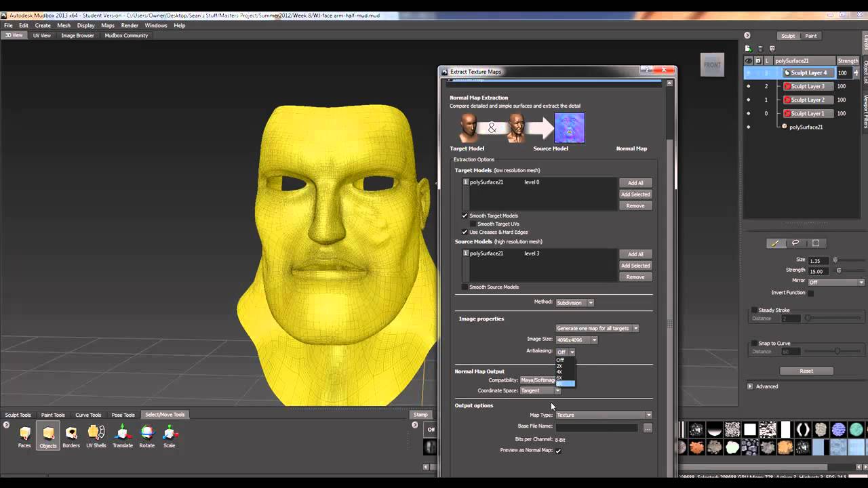Toggle Smooth Target Models checkbox
This screenshot has width=868, height=488.
coord(465,216)
